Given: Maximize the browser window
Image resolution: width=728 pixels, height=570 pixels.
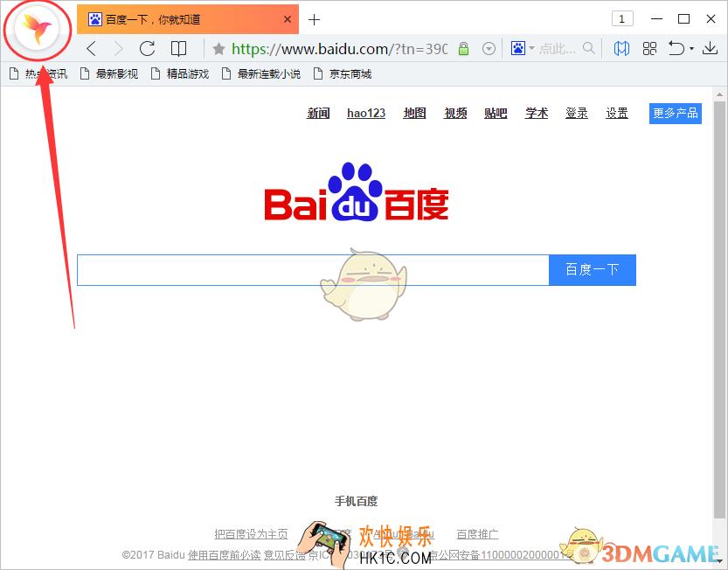Looking at the screenshot, I should pyautogui.click(x=683, y=19).
